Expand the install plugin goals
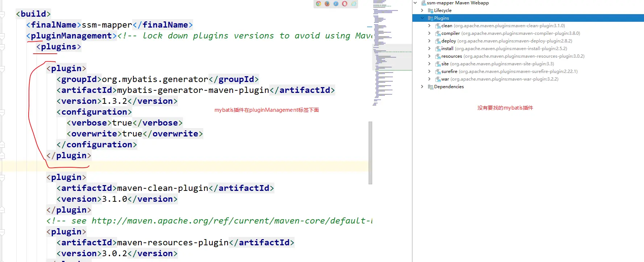 coord(429,49)
